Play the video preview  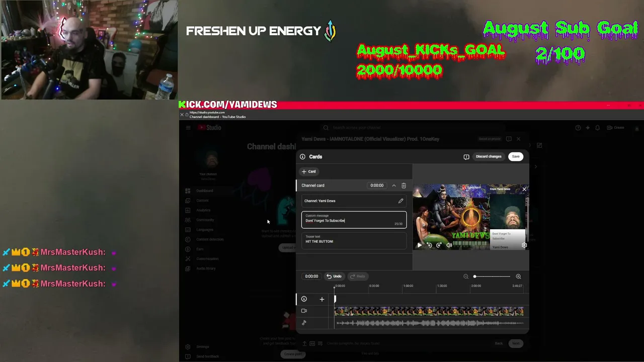(419, 245)
